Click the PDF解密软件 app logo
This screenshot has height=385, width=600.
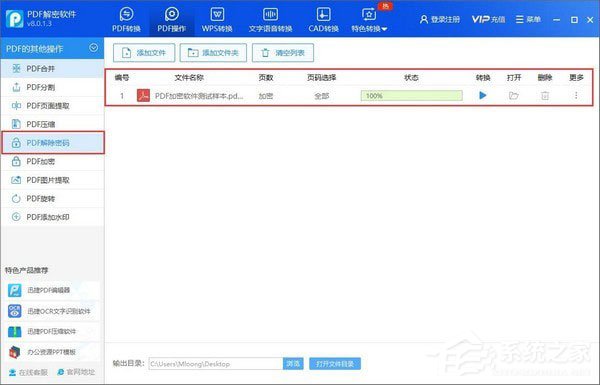(15, 19)
